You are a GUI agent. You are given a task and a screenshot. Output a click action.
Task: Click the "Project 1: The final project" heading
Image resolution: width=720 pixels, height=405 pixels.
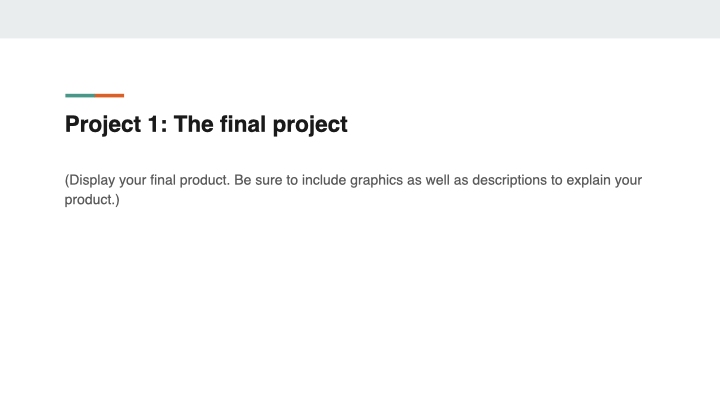206,125
